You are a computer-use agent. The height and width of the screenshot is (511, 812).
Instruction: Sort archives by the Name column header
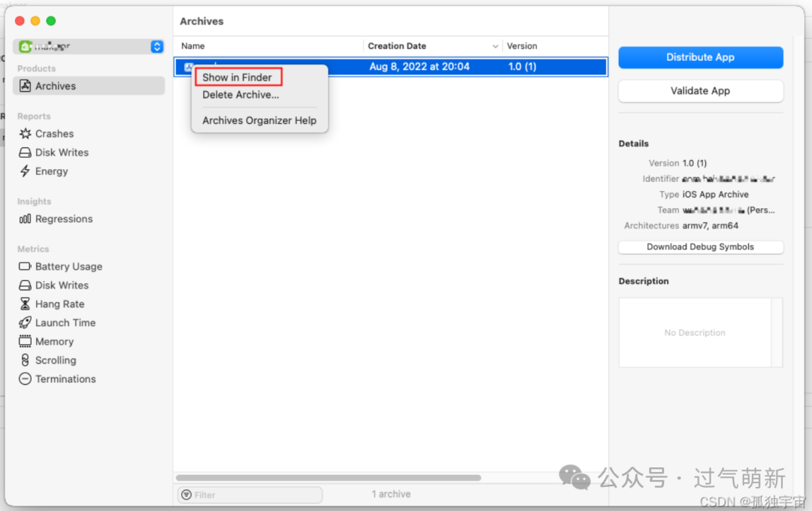pyautogui.click(x=192, y=46)
